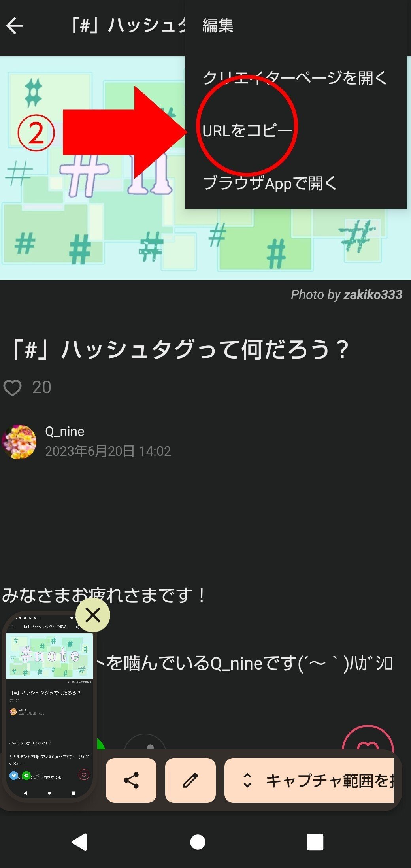
Task: Open Q_nine profile avatar
Action: click(x=19, y=442)
